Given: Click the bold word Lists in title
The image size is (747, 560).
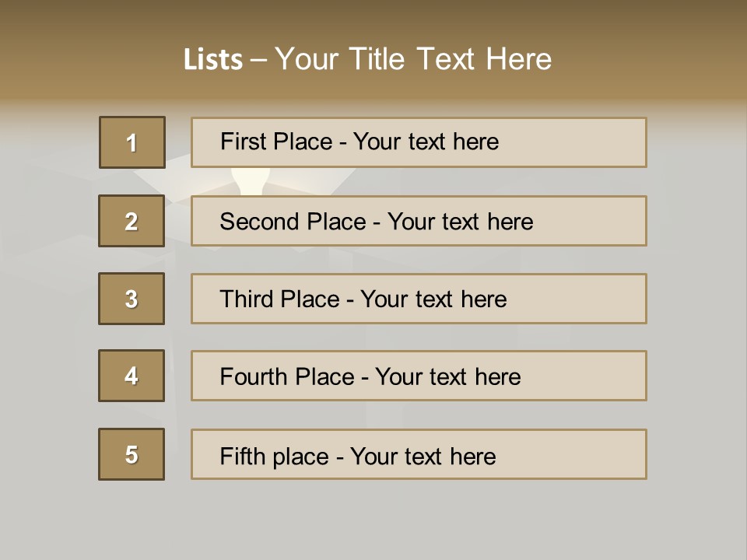Looking at the screenshot, I should 213,60.
